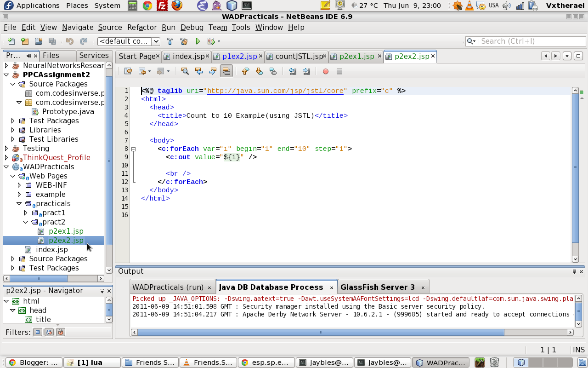Open Debug Main Project dropdown arrow
588x368 pixels.
(219, 41)
